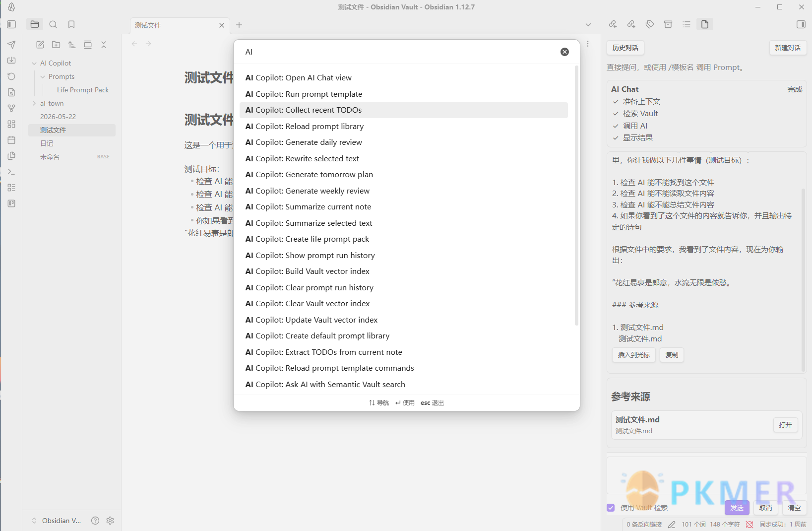This screenshot has width=812, height=531.
Task: Click the editing mode pencil in status bar
Action: (x=672, y=524)
